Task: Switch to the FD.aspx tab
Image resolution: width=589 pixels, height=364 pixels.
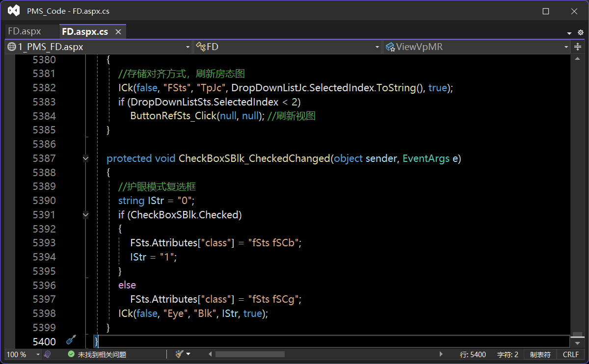Action: coord(25,31)
